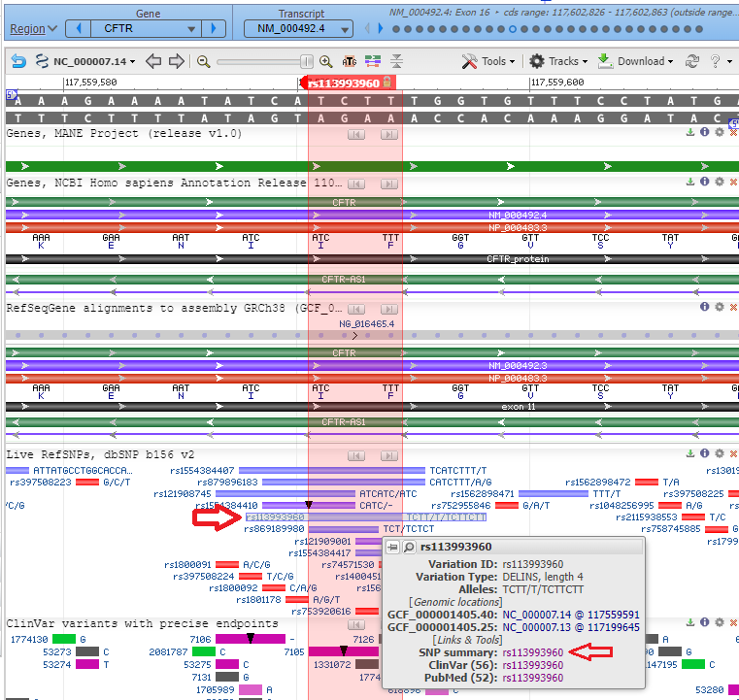This screenshot has width=739, height=700.
Task: Download NCBI Annotation Release genes track
Action: pos(690,182)
